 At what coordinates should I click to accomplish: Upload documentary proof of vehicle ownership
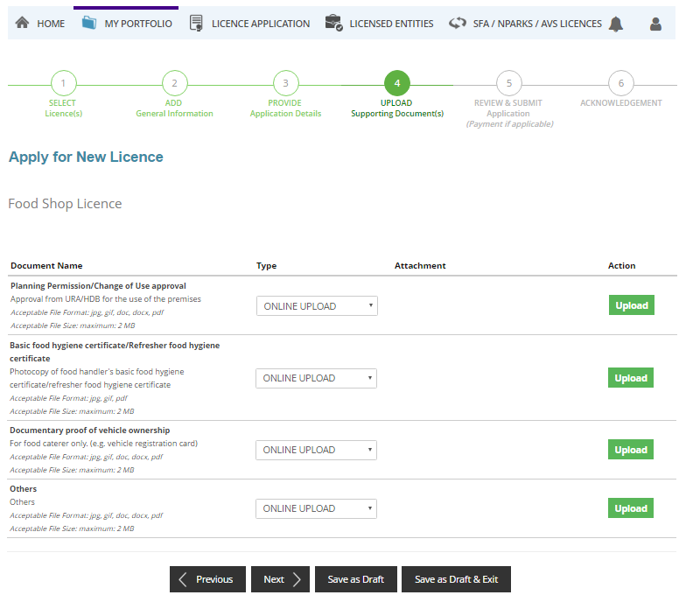631,449
